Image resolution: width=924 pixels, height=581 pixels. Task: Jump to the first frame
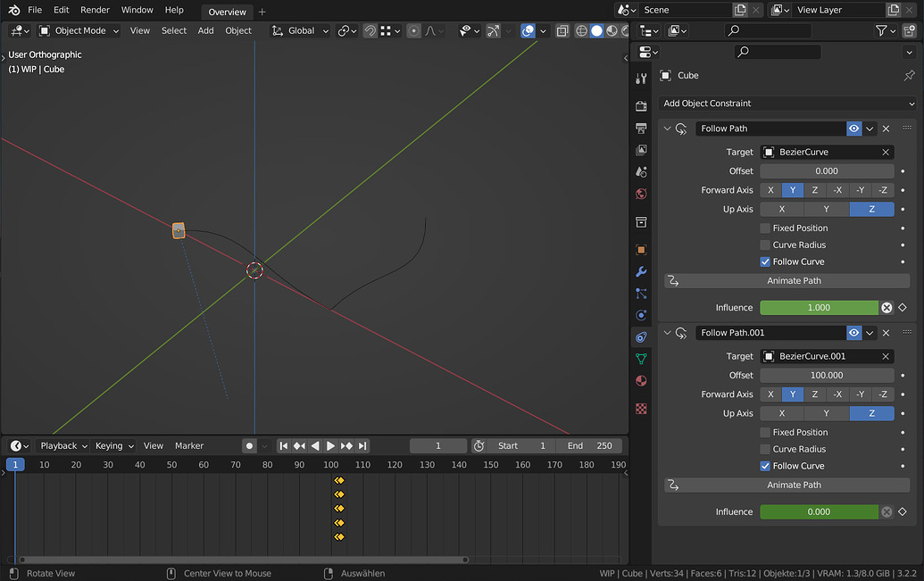283,446
